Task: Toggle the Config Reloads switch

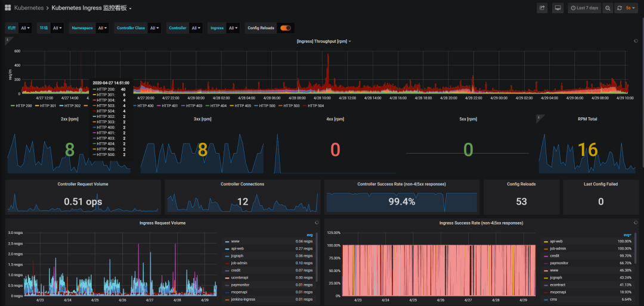Action: (286, 28)
